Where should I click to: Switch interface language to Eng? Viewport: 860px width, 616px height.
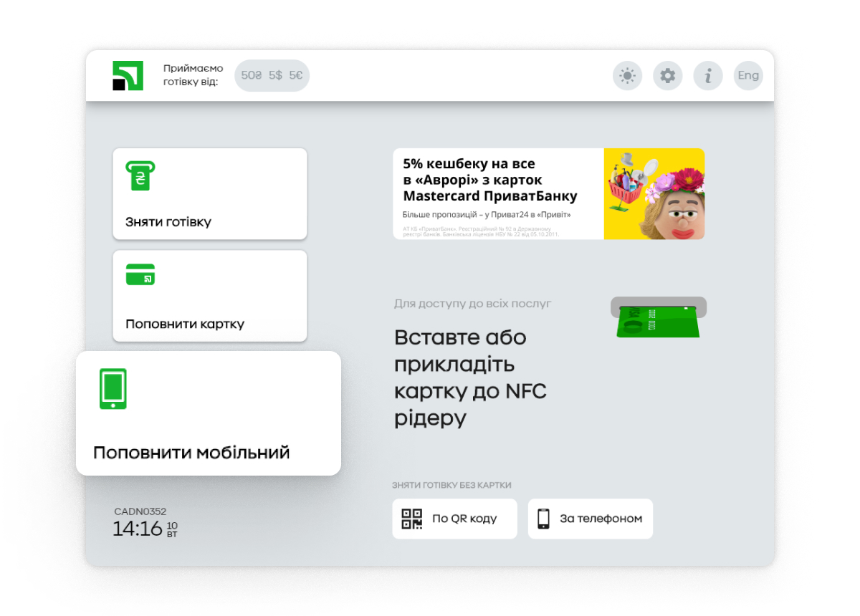click(x=748, y=75)
